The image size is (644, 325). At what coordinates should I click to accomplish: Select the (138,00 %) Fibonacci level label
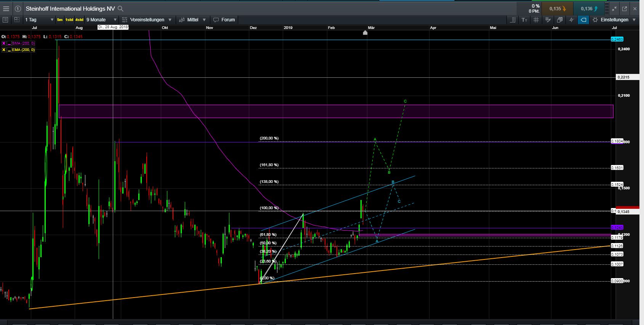click(x=269, y=182)
